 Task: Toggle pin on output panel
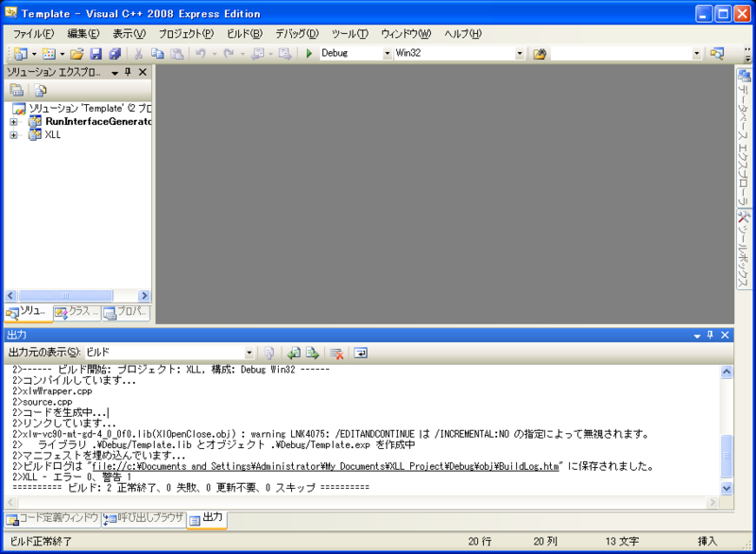(x=711, y=335)
